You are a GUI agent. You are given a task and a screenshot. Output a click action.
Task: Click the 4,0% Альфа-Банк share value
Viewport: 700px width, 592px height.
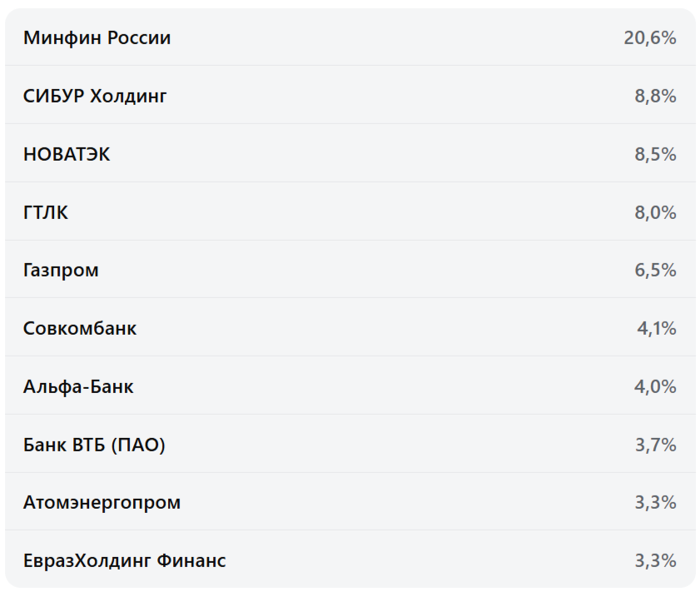click(655, 386)
